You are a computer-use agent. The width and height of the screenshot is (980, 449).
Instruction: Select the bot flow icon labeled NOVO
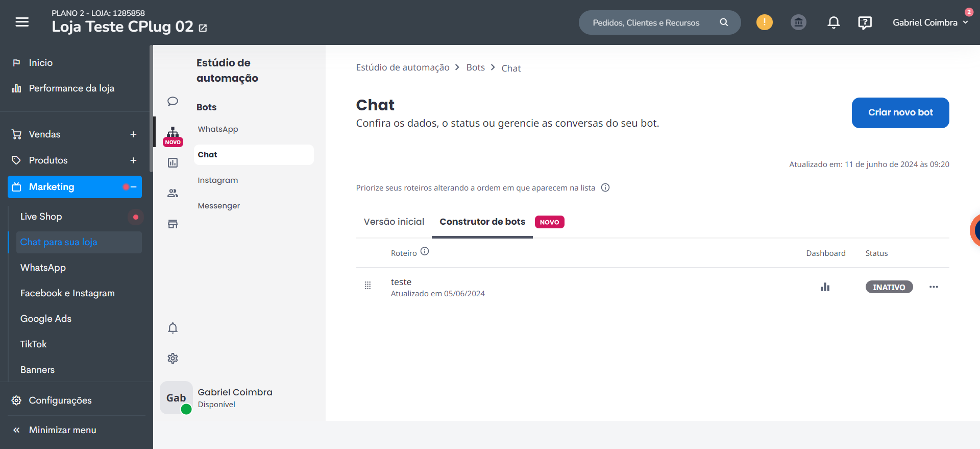[x=173, y=136]
